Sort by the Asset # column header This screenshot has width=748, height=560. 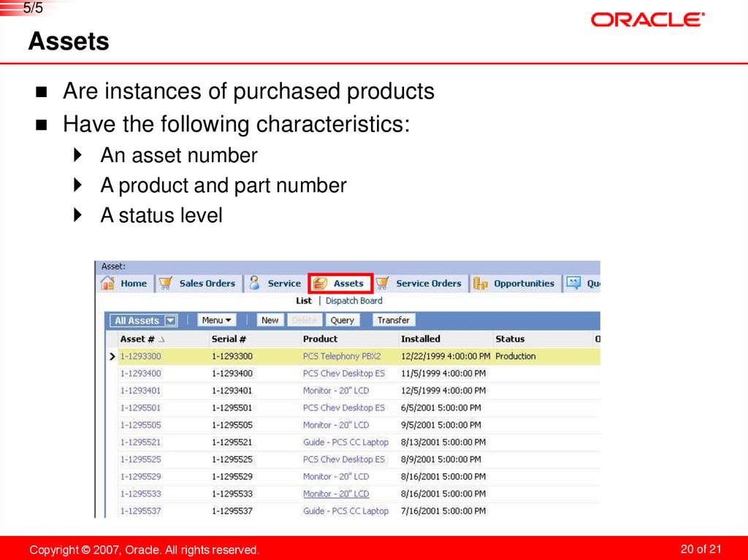(x=137, y=340)
